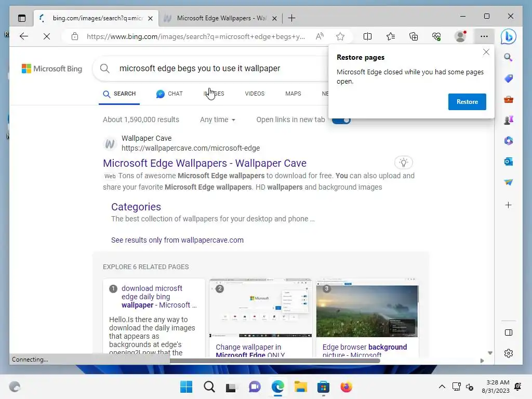The height and width of the screenshot is (399, 532).
Task: Switch to bing.com images search tab
Action: point(96,18)
